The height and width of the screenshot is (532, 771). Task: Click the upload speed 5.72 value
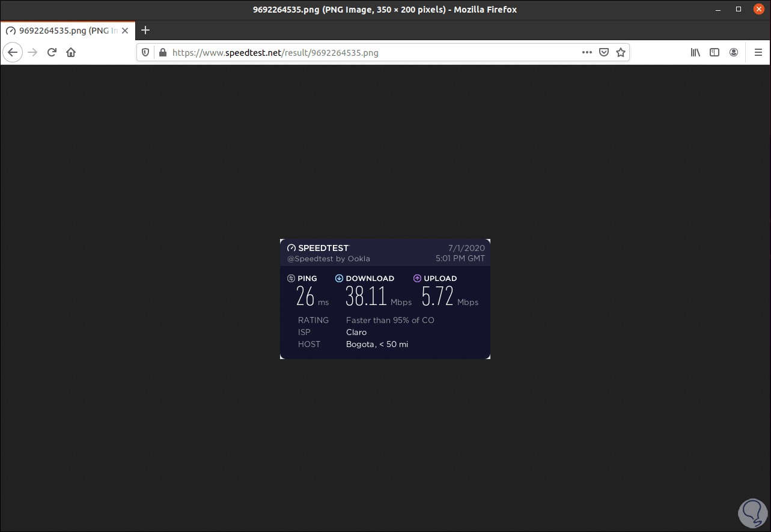tap(437, 296)
